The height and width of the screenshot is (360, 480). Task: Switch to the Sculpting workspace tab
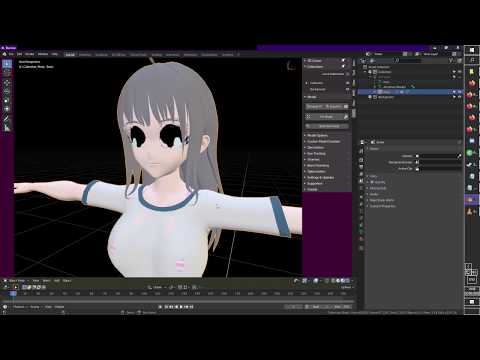click(x=101, y=54)
